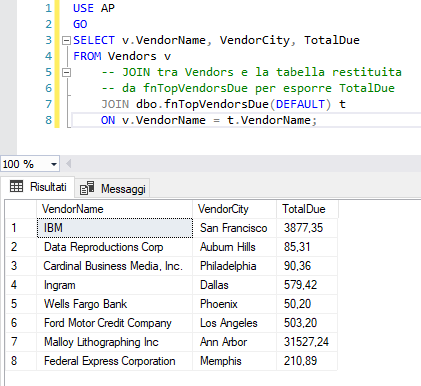The image size is (421, 386).
Task: Click the DEFAULT keyword in line 7
Action: [300, 104]
